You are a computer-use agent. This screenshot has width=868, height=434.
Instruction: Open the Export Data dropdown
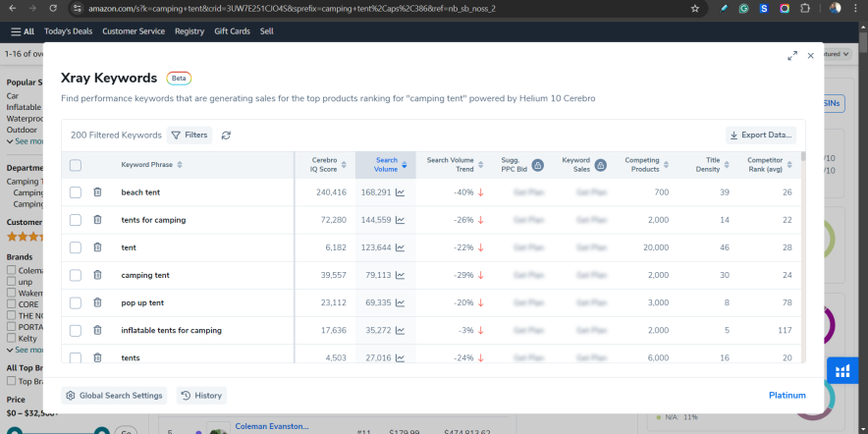point(761,136)
